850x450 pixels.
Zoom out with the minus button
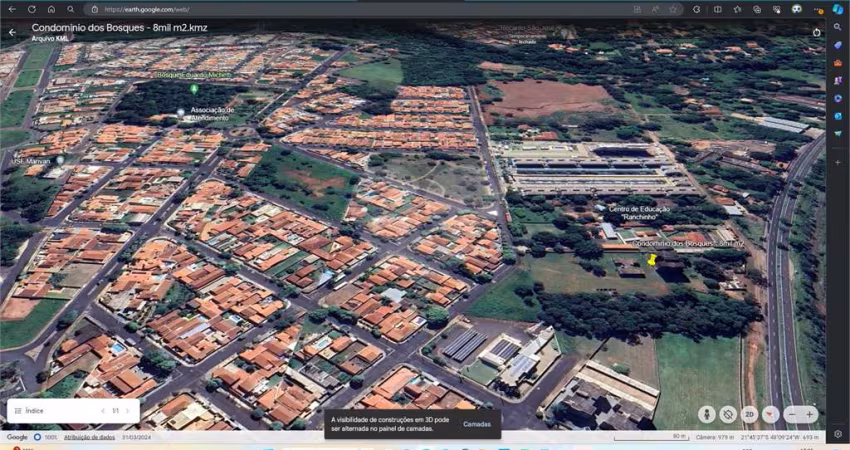pyautogui.click(x=792, y=415)
